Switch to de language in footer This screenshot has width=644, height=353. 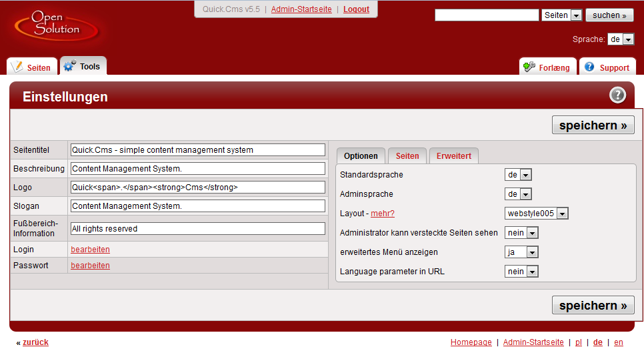point(597,342)
